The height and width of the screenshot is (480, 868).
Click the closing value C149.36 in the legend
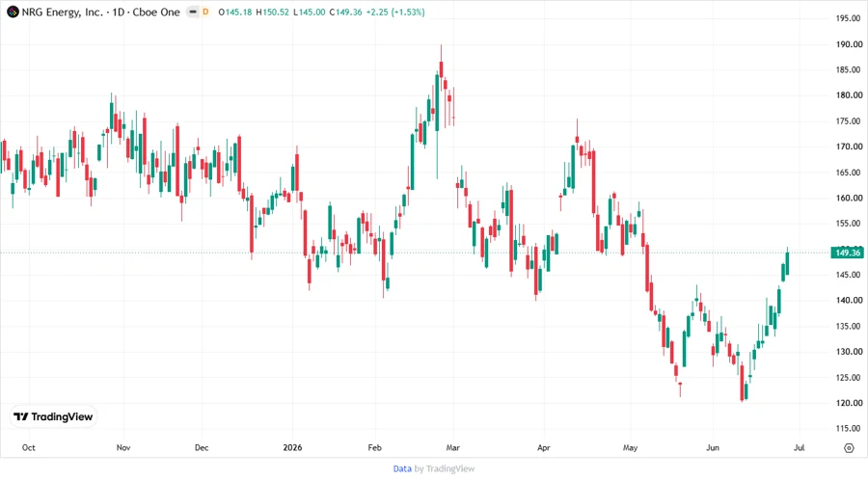[x=345, y=12]
